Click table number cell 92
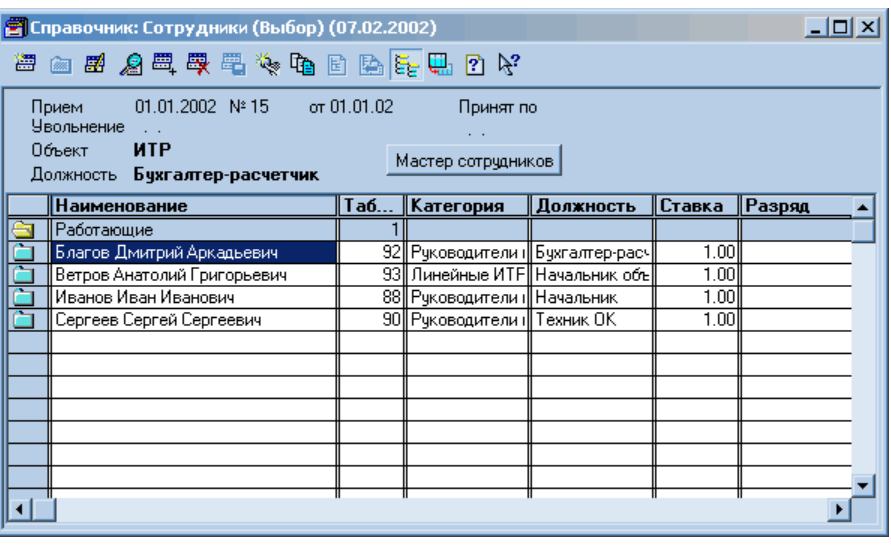The width and height of the screenshot is (891, 547). pos(371,252)
